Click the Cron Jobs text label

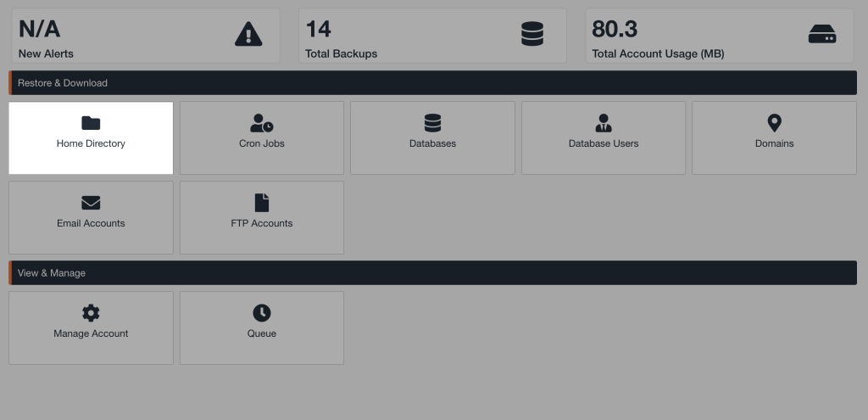pos(261,143)
